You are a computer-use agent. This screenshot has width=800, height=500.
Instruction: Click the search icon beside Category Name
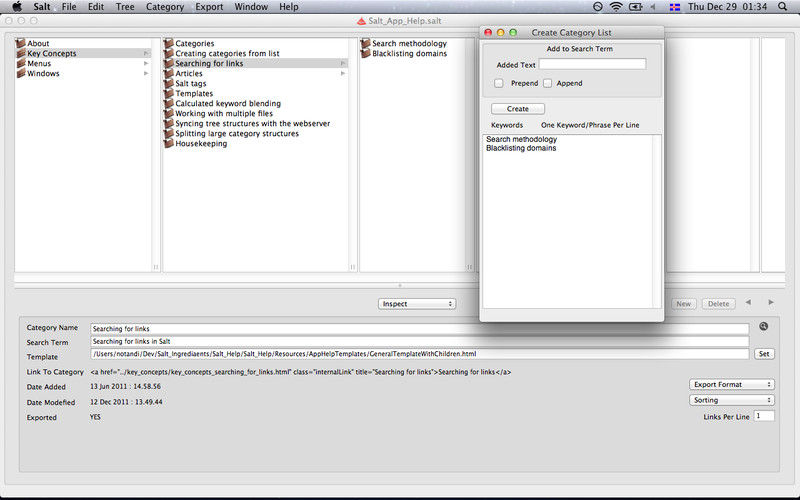[x=763, y=327]
